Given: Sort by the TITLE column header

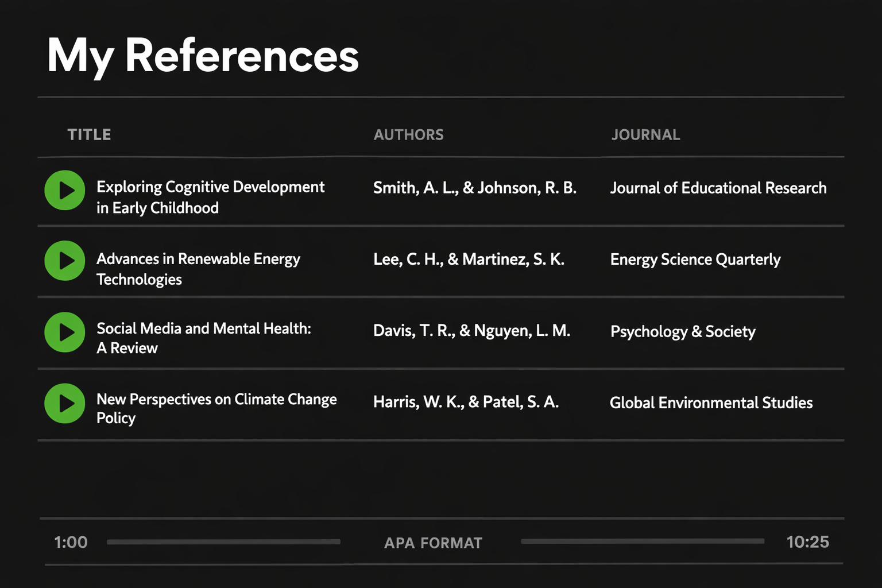Looking at the screenshot, I should (89, 134).
